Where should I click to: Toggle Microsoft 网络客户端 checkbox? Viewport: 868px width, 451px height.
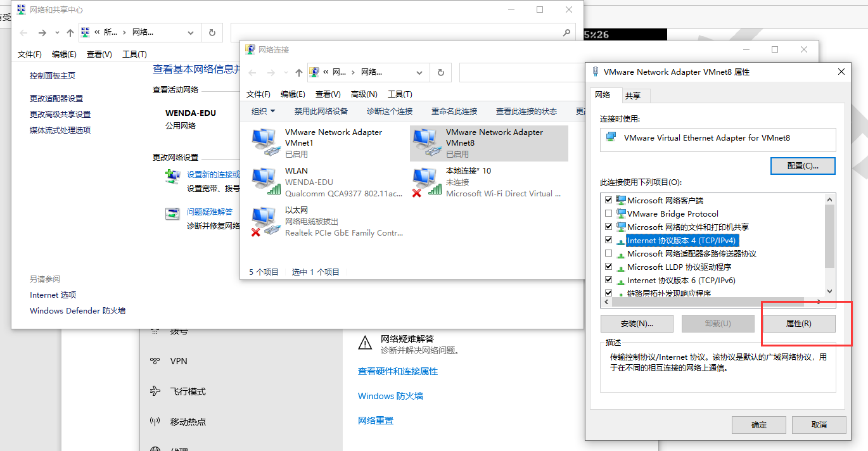tap(609, 200)
